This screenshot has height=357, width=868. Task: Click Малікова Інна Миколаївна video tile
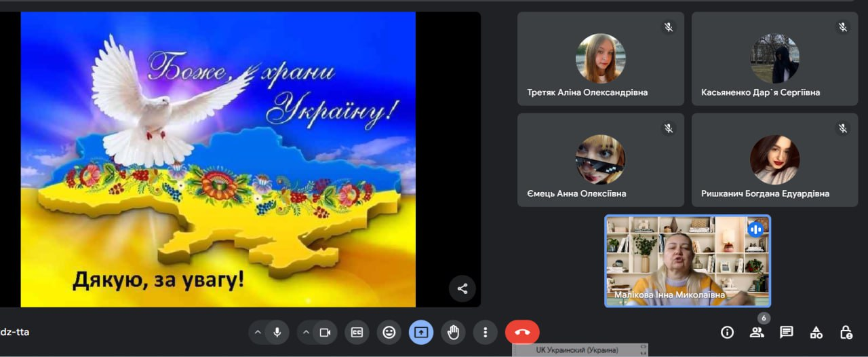pyautogui.click(x=688, y=261)
